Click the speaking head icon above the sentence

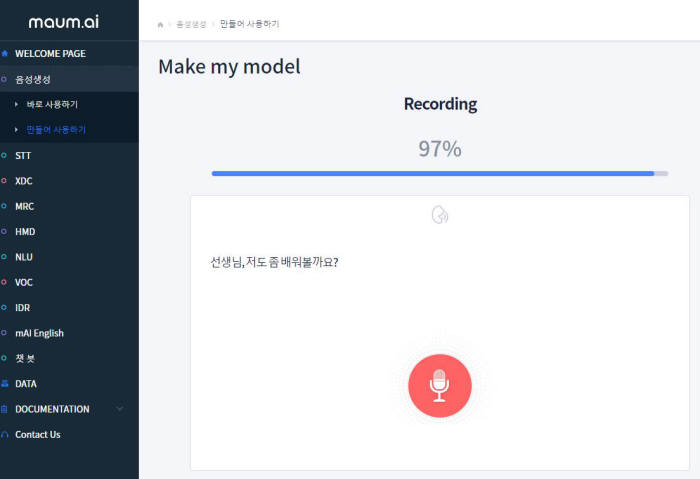(x=440, y=215)
